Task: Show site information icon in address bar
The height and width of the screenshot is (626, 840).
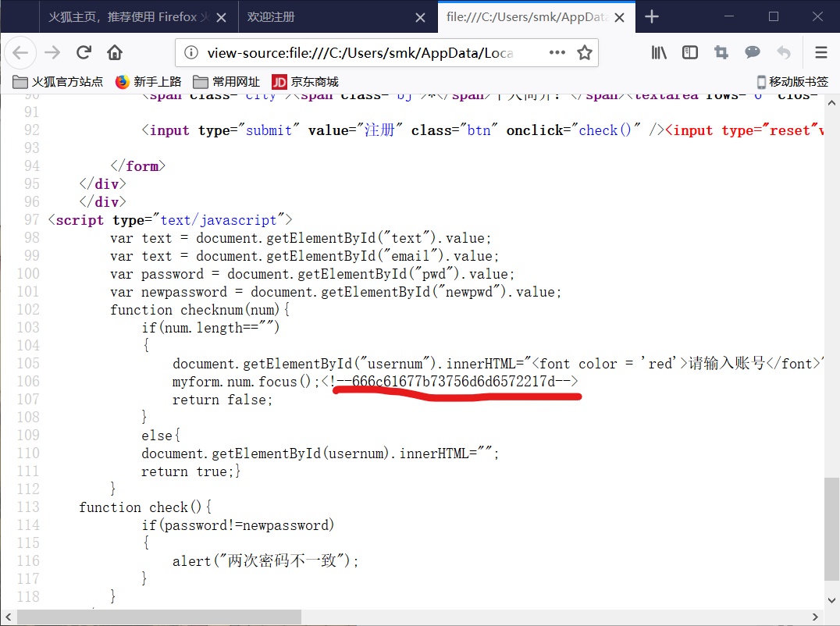Action: (191, 52)
